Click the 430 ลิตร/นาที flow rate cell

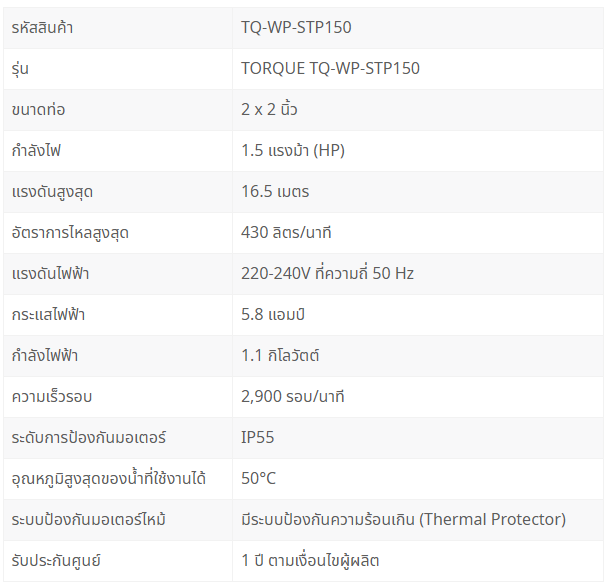pyautogui.click(x=418, y=233)
